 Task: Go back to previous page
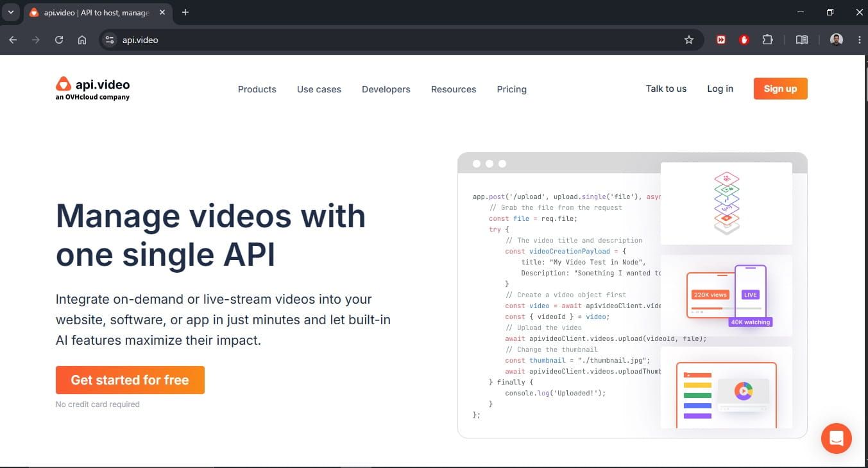point(13,40)
